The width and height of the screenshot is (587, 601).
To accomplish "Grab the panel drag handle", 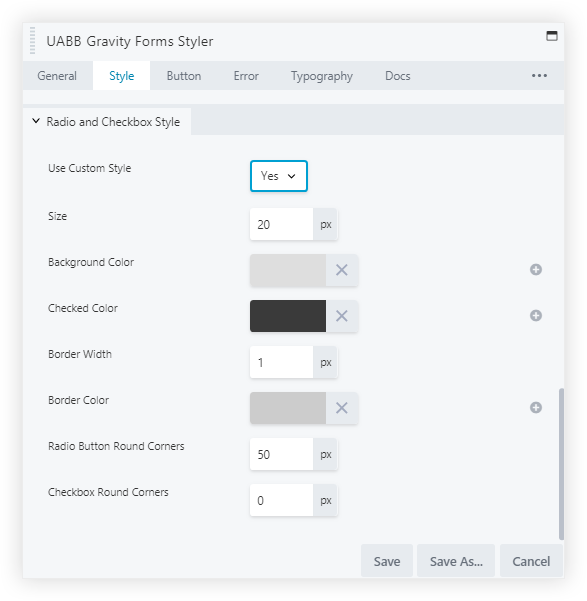I will click(33, 41).
